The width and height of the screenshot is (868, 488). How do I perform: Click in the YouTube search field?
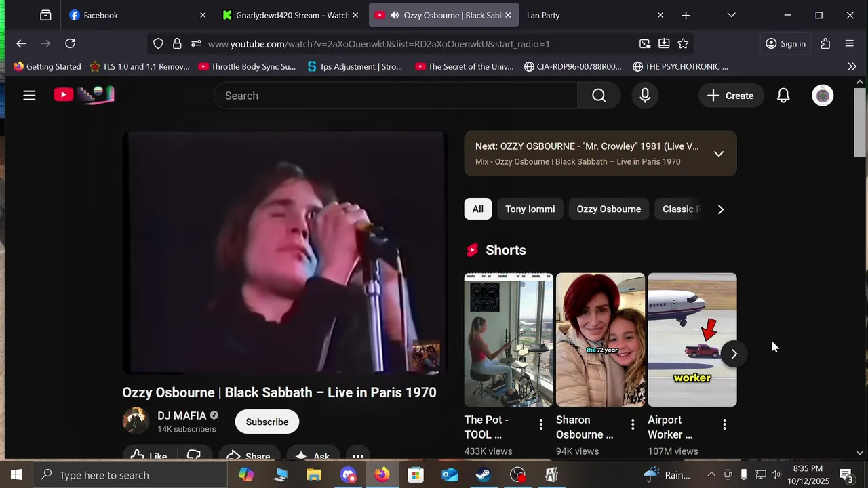click(x=396, y=96)
